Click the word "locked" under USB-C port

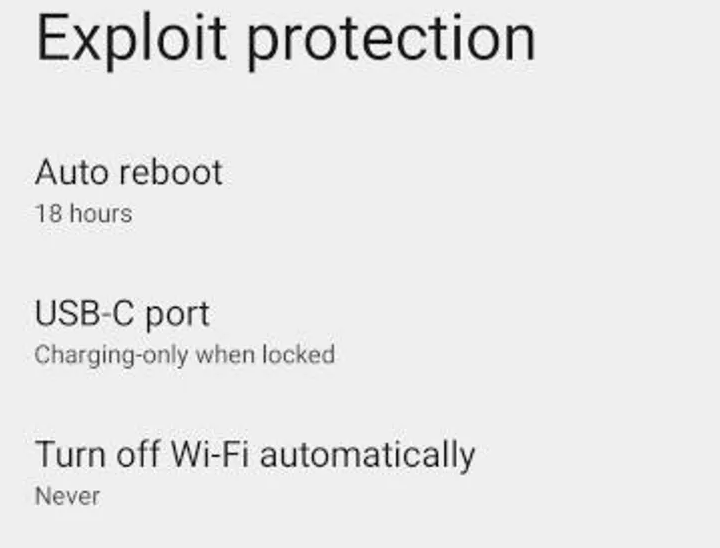coord(298,355)
